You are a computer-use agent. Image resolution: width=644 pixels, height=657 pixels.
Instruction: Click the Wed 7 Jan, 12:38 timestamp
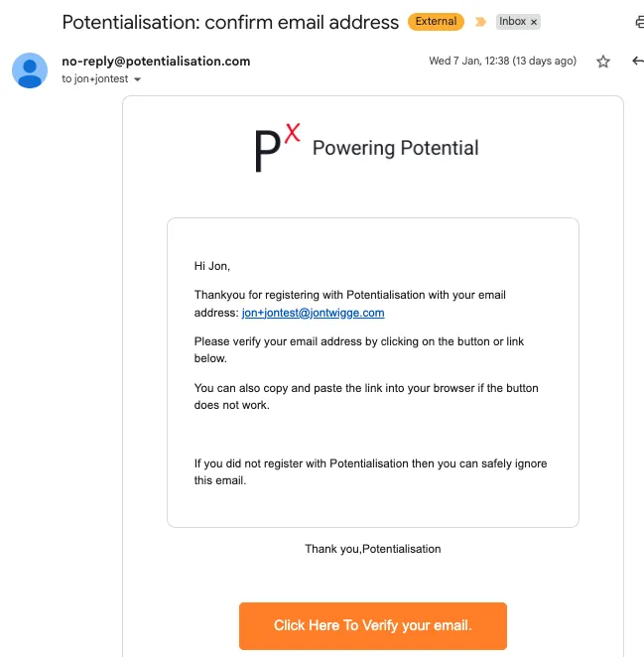502,62
